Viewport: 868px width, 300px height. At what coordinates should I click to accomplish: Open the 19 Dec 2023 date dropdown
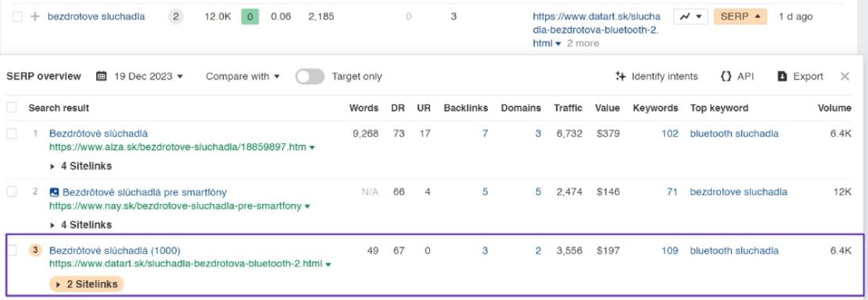(x=149, y=77)
